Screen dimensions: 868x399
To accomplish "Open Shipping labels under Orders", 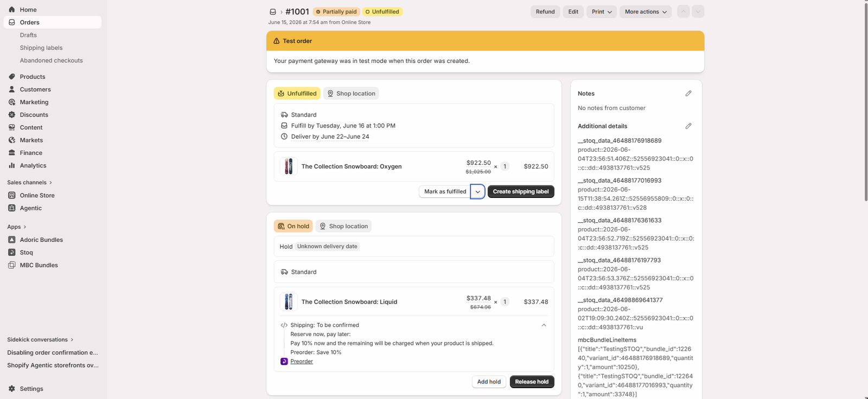I will (41, 48).
